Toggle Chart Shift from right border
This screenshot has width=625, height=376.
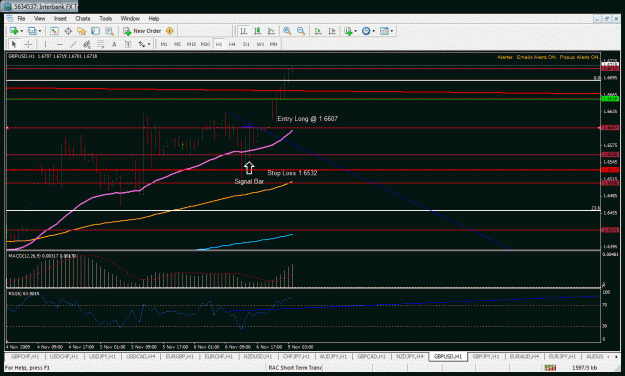click(x=332, y=31)
